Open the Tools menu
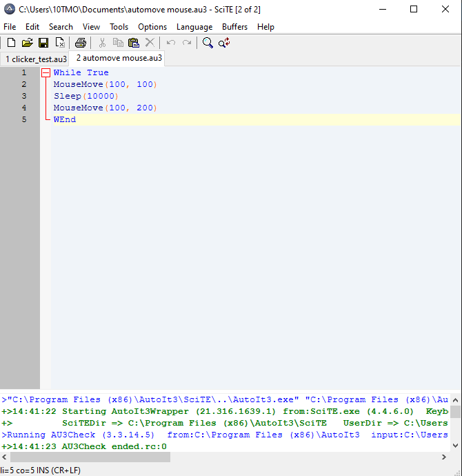 [119, 27]
